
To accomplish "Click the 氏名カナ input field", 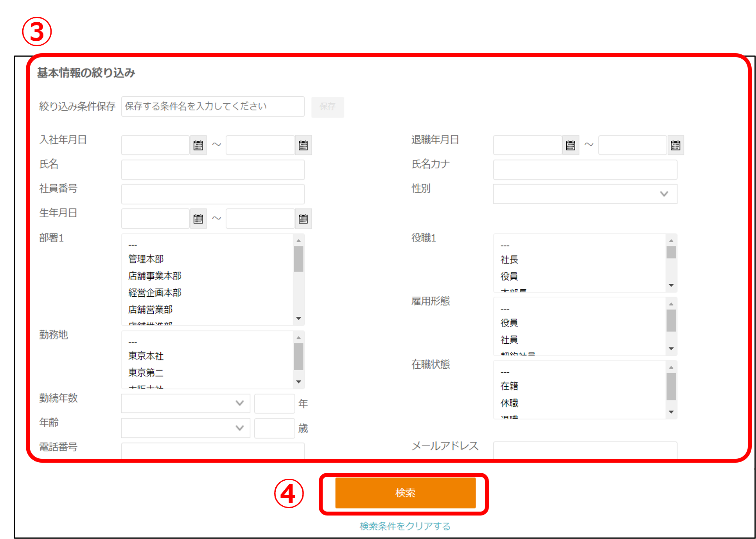I will click(585, 169).
